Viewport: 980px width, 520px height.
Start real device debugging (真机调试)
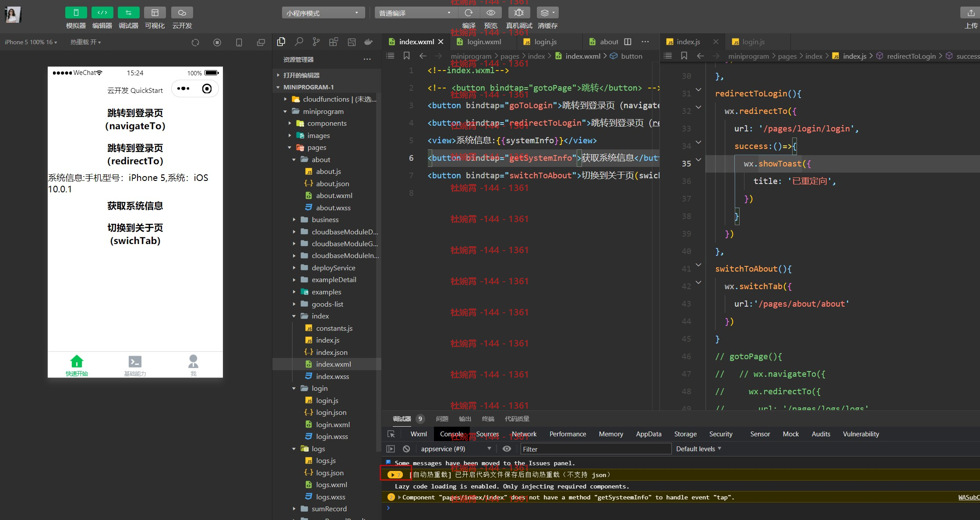click(519, 13)
